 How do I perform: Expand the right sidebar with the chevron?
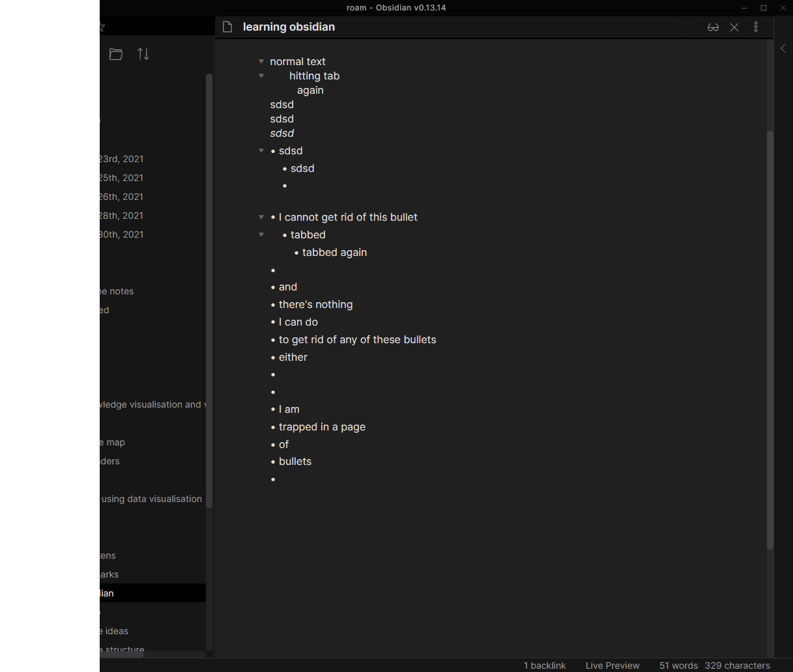click(783, 48)
